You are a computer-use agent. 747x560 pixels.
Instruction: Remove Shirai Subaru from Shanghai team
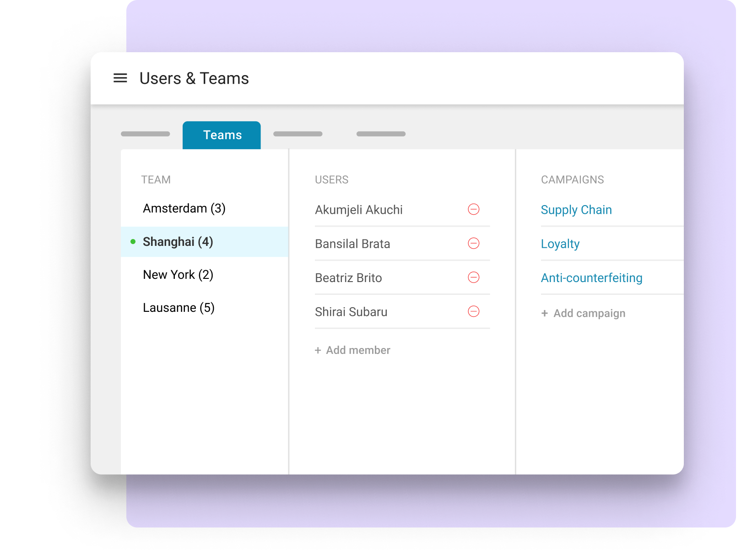[x=473, y=311]
